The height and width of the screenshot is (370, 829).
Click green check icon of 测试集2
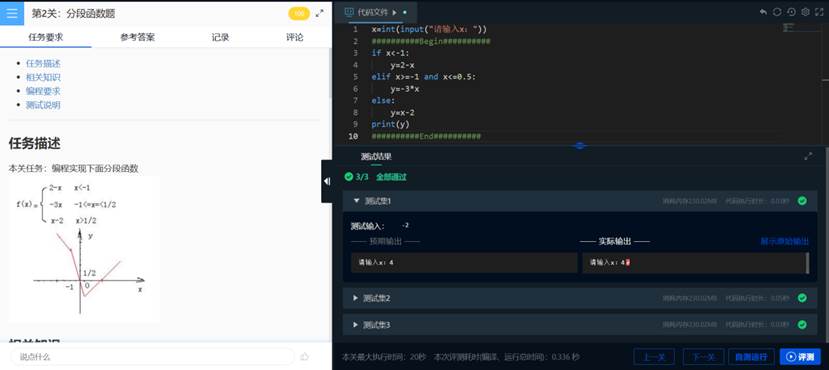[802, 298]
